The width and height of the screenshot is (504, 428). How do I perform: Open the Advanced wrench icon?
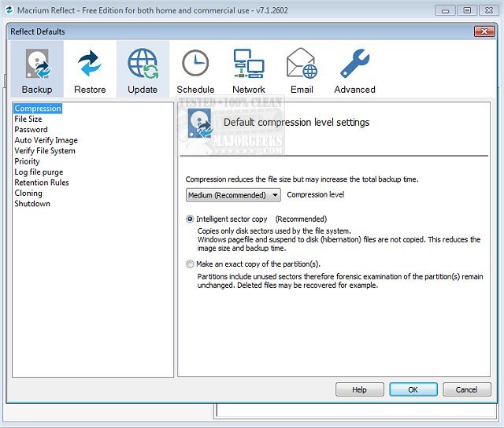(354, 68)
